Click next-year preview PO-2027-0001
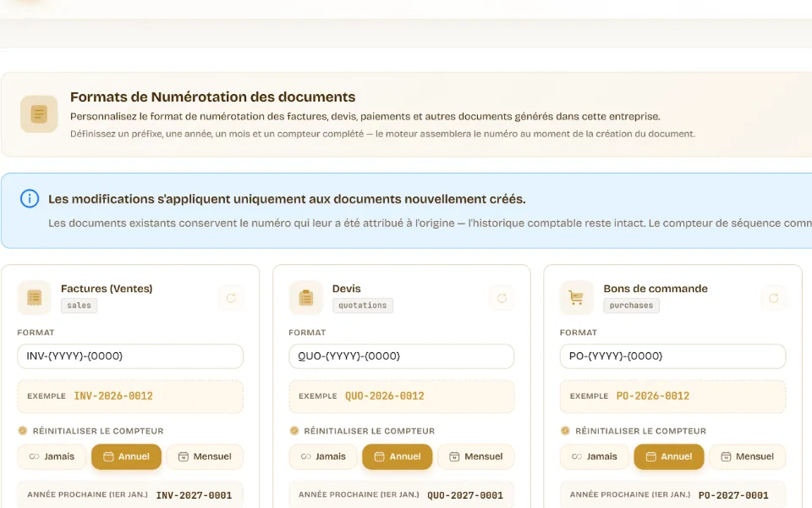Image resolution: width=812 pixels, height=508 pixels. [x=733, y=495]
